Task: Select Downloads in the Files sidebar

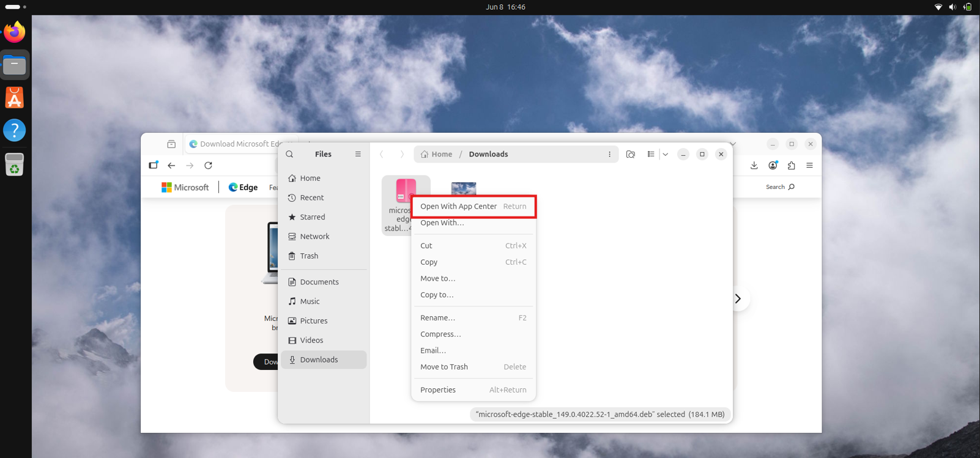Action: tap(324, 360)
